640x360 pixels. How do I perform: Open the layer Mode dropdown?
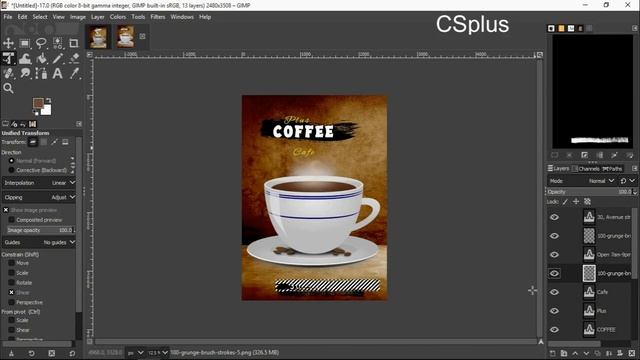coord(581,181)
